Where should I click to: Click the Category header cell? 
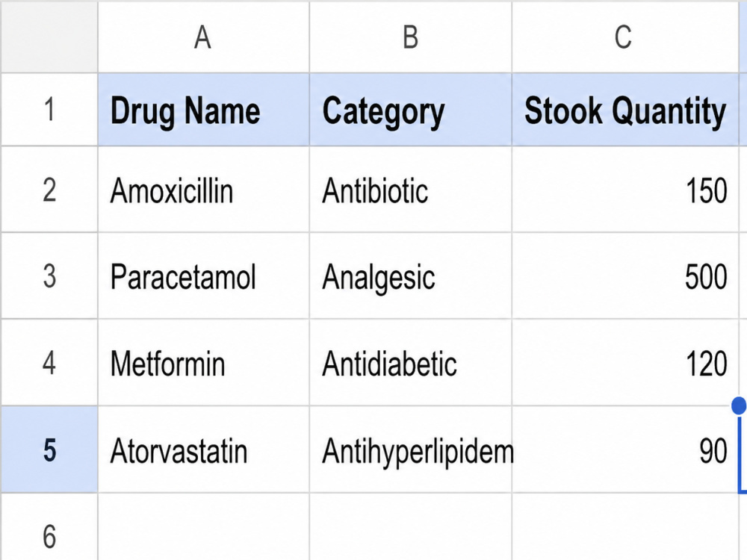click(x=411, y=110)
